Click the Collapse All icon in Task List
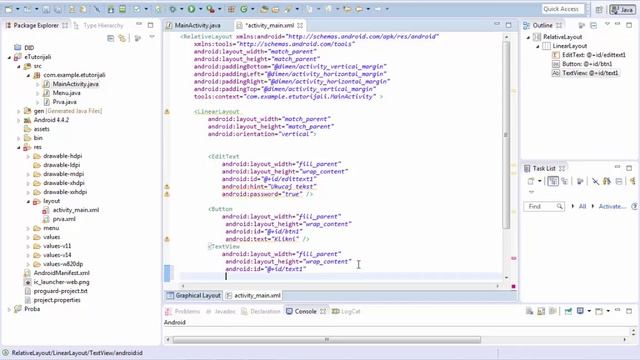The image size is (640, 360). (x=619, y=181)
